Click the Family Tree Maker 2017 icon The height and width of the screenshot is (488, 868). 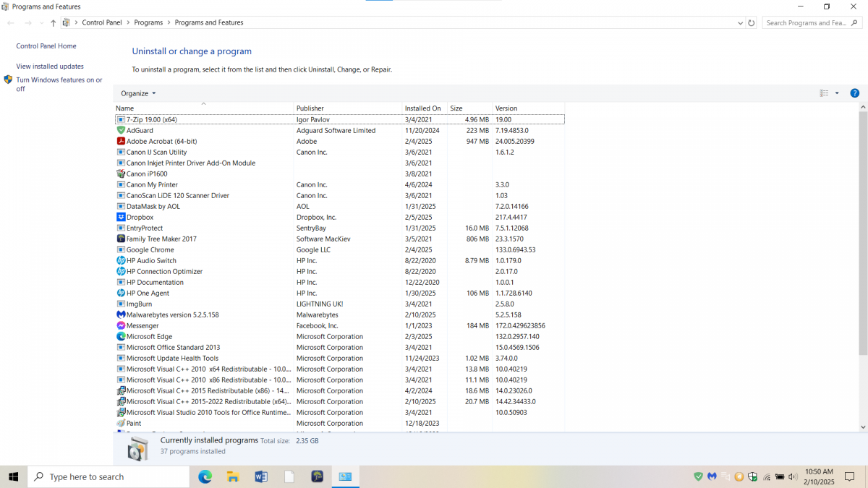pos(121,239)
